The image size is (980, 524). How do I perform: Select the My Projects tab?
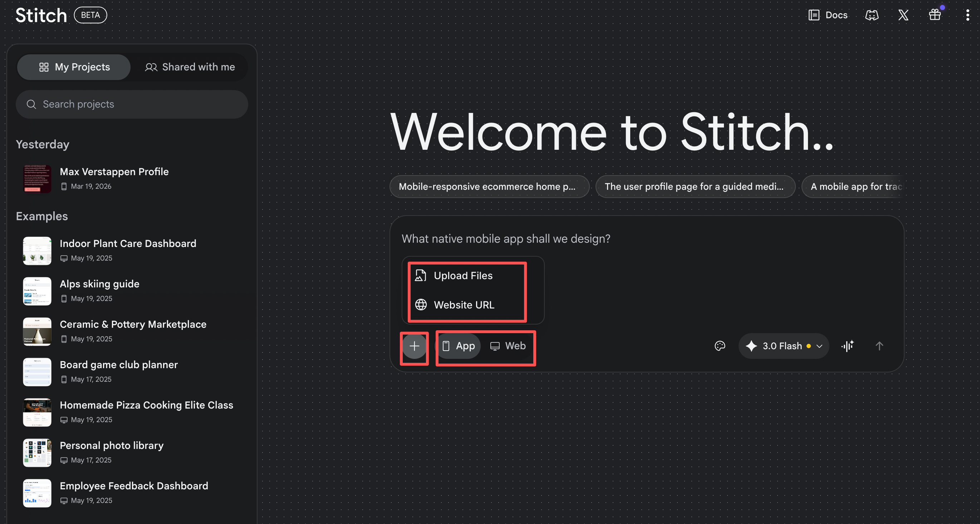click(x=74, y=67)
